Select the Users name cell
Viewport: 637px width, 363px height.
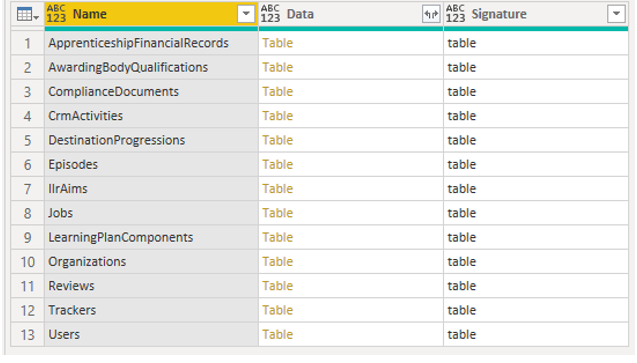pyautogui.click(x=151, y=335)
